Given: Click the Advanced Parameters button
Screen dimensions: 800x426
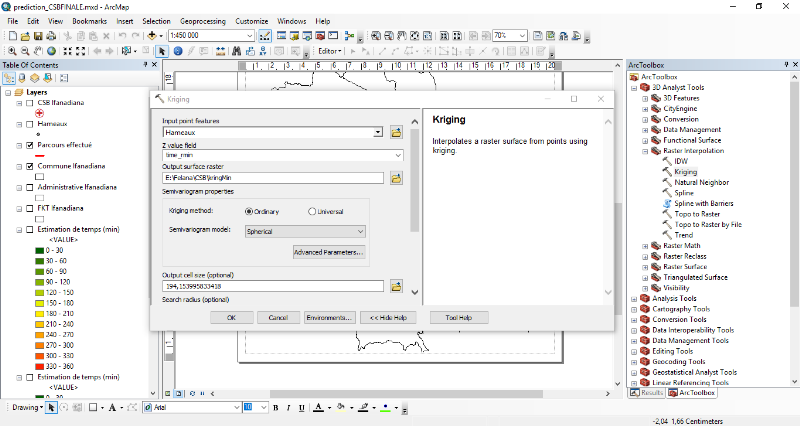Looking at the screenshot, I should [x=329, y=253].
